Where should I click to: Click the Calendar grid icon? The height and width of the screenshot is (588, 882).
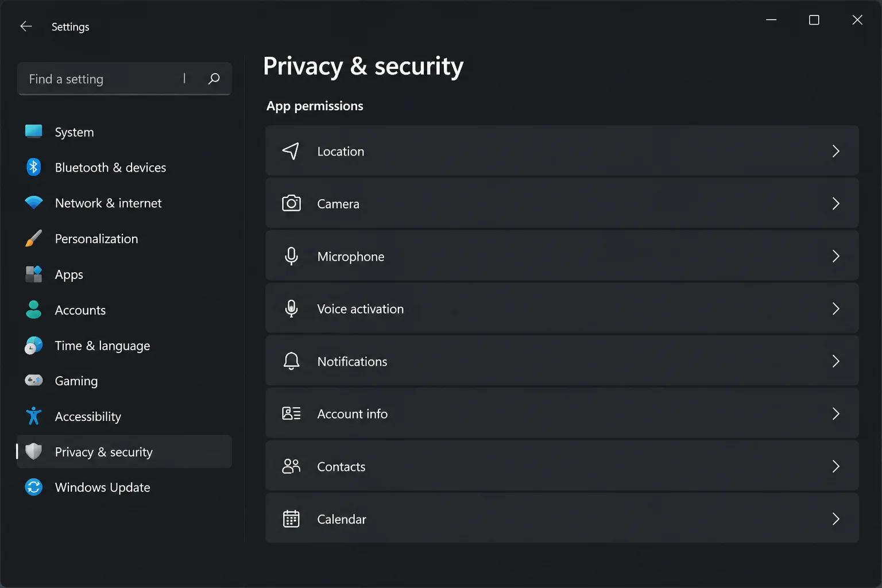click(291, 519)
